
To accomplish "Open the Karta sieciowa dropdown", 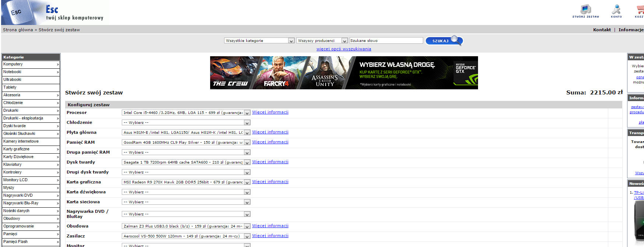I will (x=186, y=202).
